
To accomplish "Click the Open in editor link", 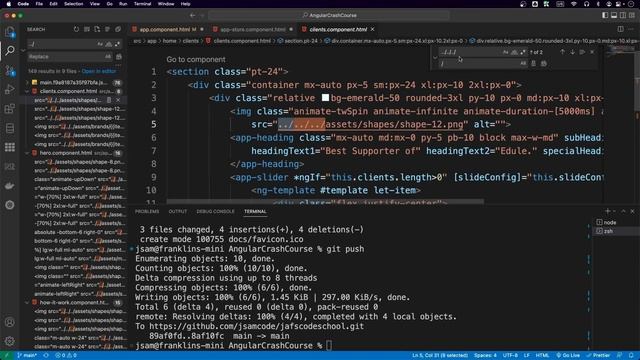I will (99, 71).
